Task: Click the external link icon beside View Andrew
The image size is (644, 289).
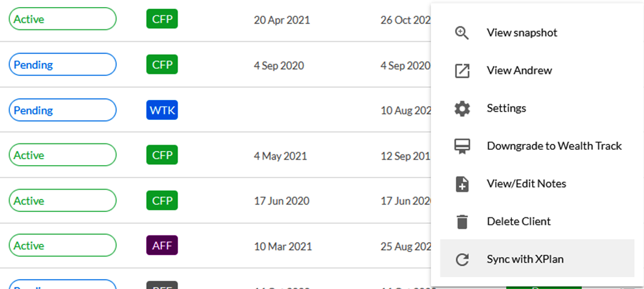Action: click(462, 70)
